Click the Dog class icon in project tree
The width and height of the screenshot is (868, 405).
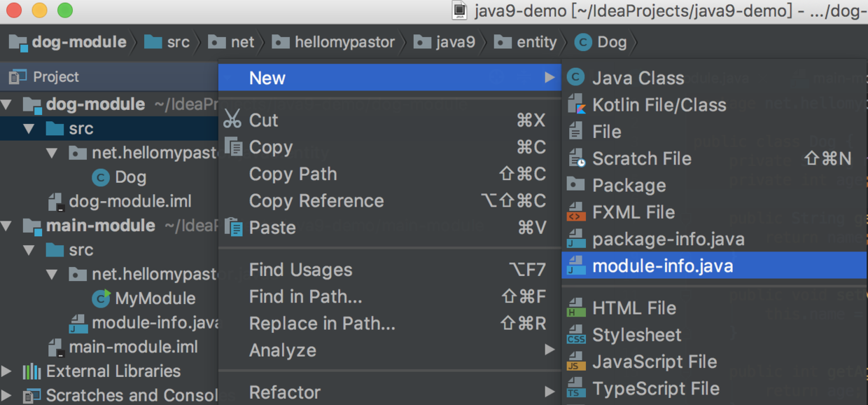pyautogui.click(x=101, y=177)
